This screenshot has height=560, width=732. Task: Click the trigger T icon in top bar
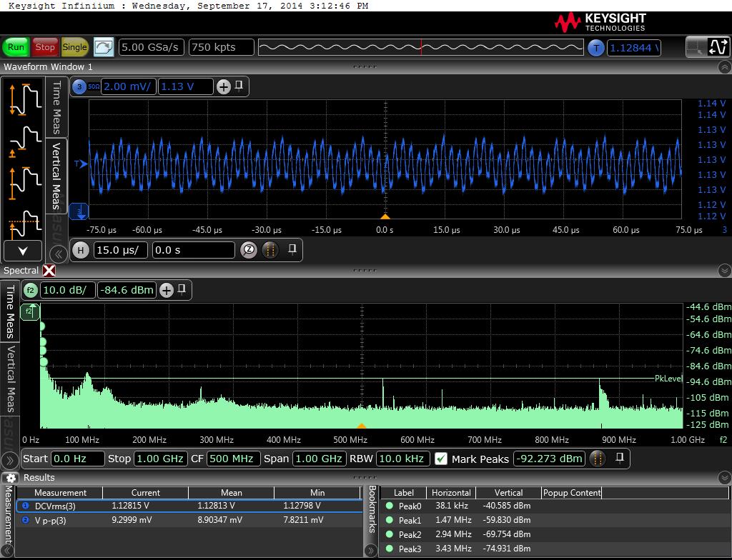pos(596,48)
